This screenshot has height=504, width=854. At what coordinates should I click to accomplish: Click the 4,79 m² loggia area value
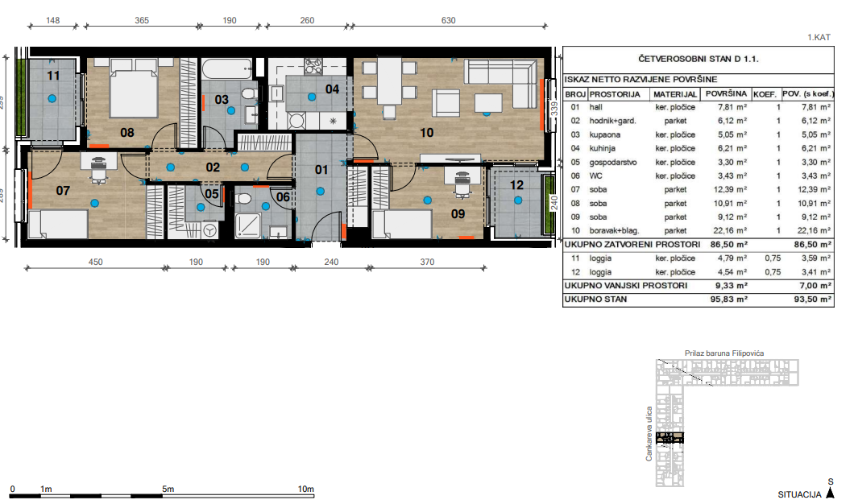tap(732, 258)
